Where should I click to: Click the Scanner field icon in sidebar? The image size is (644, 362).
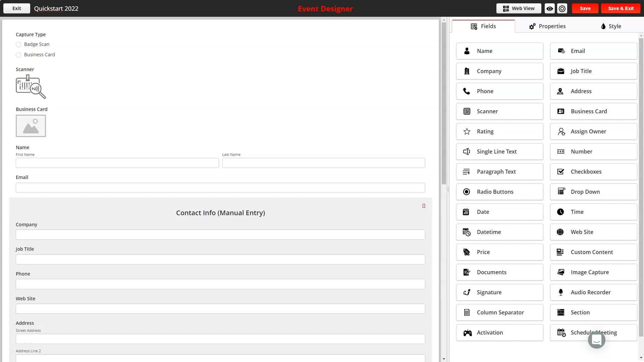click(467, 111)
